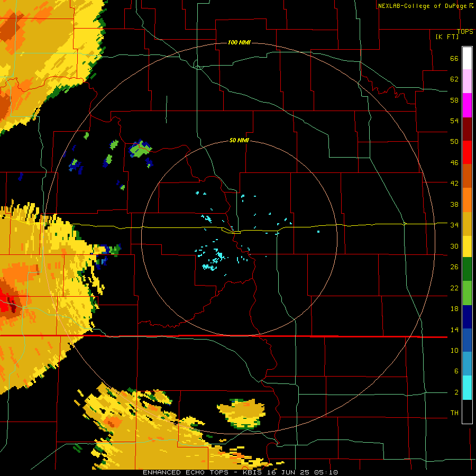The width and height of the screenshot is (476, 476).
Task: Click the orange 42 kft legend swatch
Action: (467, 200)
